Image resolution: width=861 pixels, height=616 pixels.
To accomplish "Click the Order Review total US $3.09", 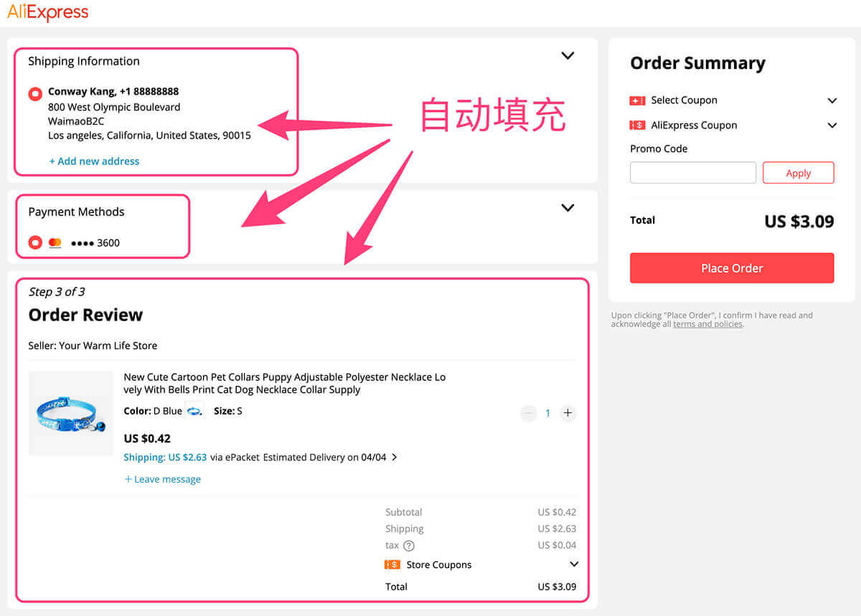I will (x=557, y=587).
